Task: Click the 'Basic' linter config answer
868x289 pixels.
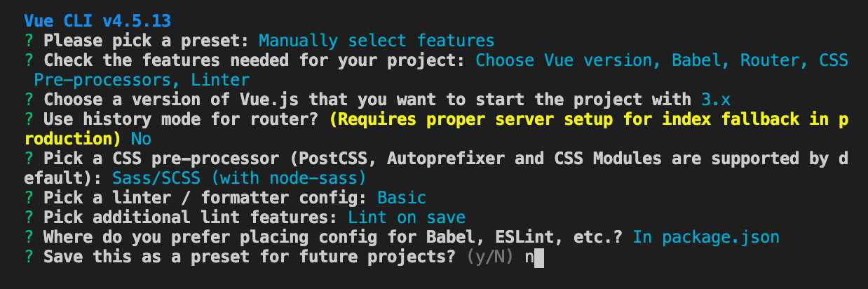Action: click(401, 198)
